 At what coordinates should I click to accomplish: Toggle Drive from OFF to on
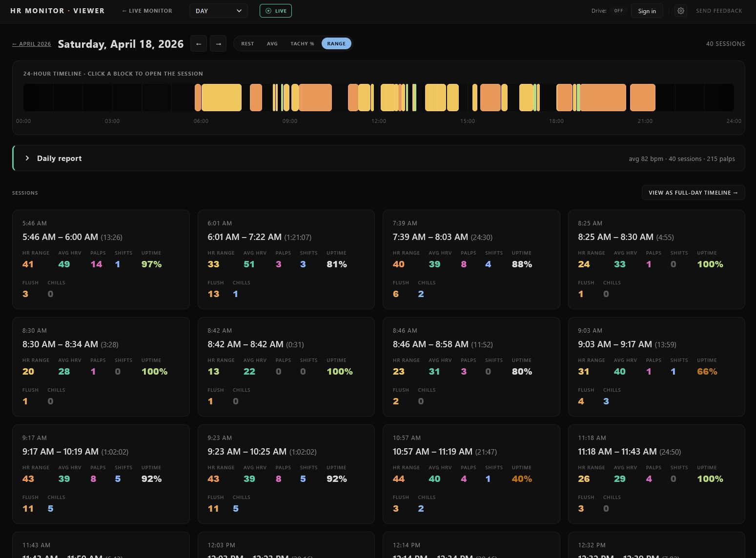618,10
